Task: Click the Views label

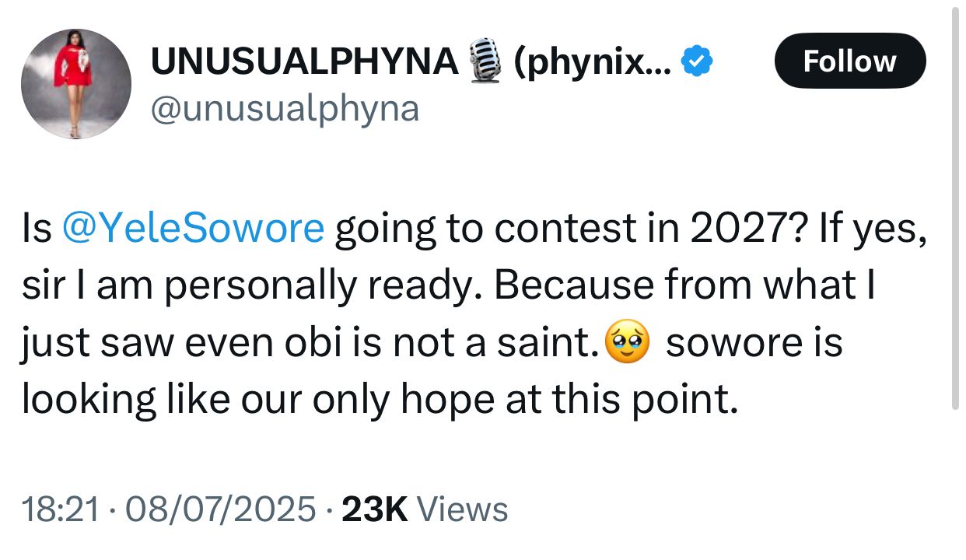Action: (x=463, y=509)
